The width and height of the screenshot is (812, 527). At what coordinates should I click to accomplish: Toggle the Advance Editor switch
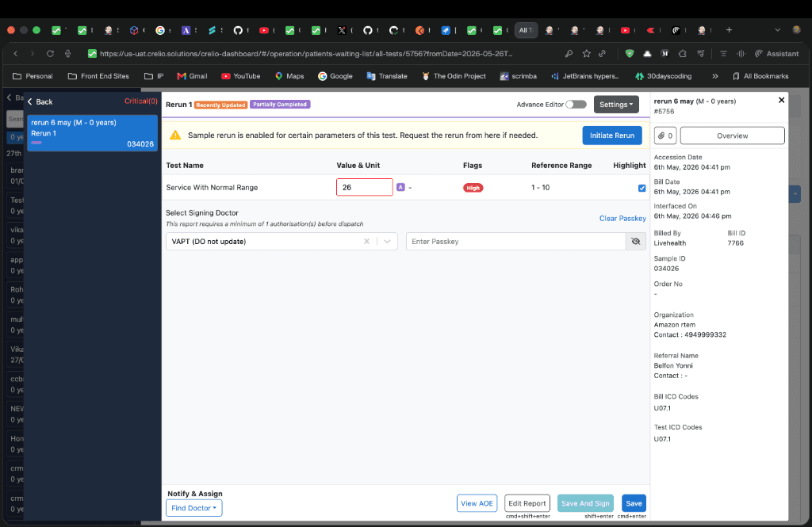(576, 105)
